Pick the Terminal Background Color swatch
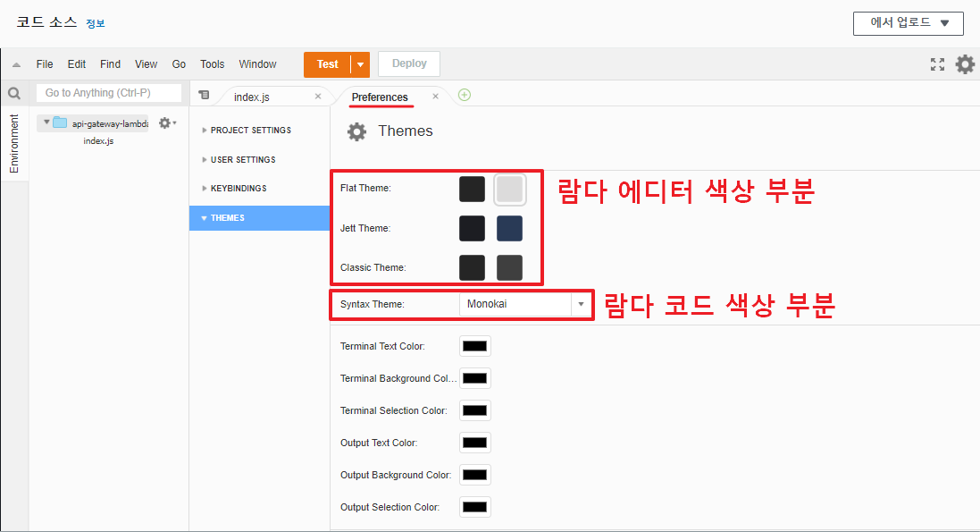980x532 pixels. tap(475, 378)
